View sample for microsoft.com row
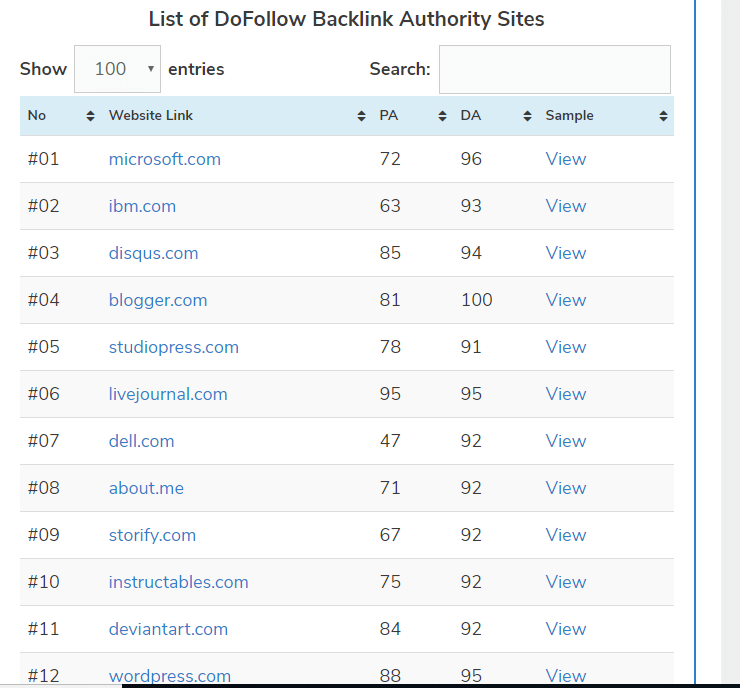Image resolution: width=740 pixels, height=688 pixels. [566, 159]
